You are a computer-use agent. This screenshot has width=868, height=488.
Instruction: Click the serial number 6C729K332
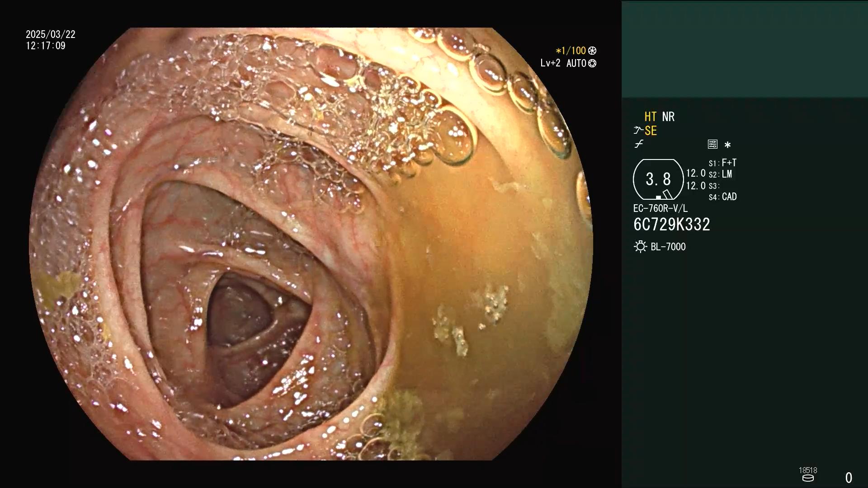672,224
